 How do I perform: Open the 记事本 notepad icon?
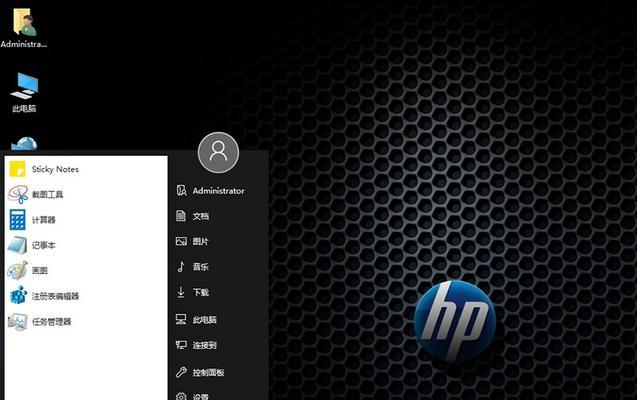pos(17,245)
